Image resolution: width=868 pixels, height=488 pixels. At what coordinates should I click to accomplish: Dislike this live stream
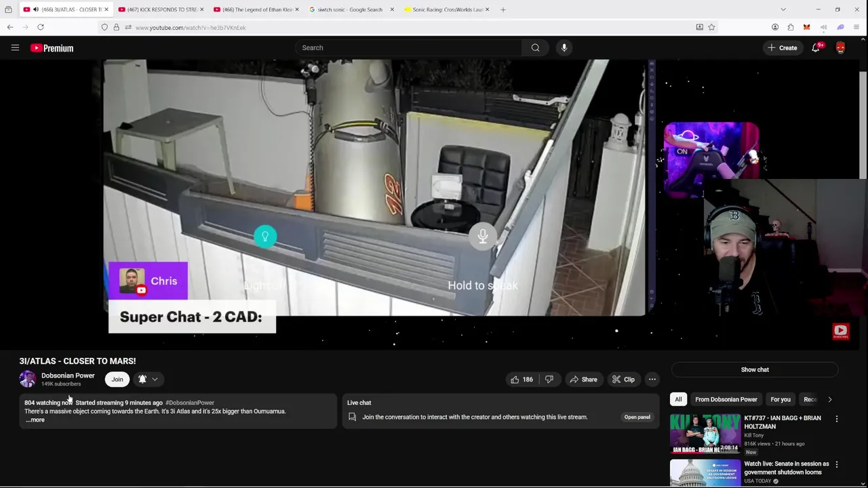(x=549, y=380)
